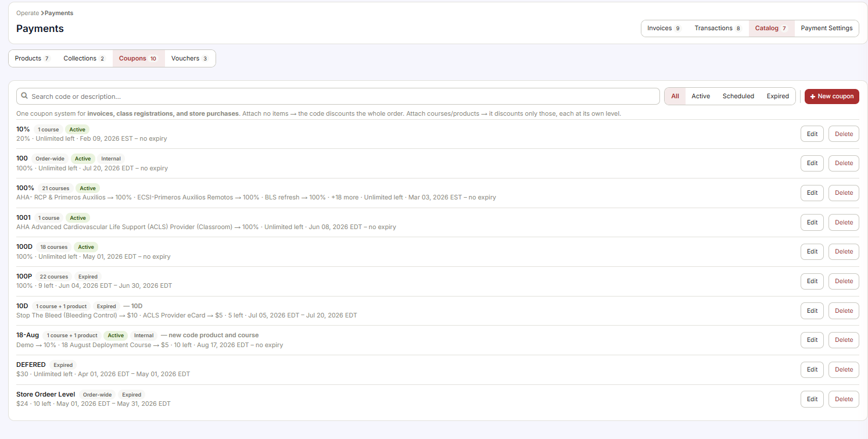This screenshot has height=439, width=868.
Task: Focus the search code or description field
Action: (338, 97)
